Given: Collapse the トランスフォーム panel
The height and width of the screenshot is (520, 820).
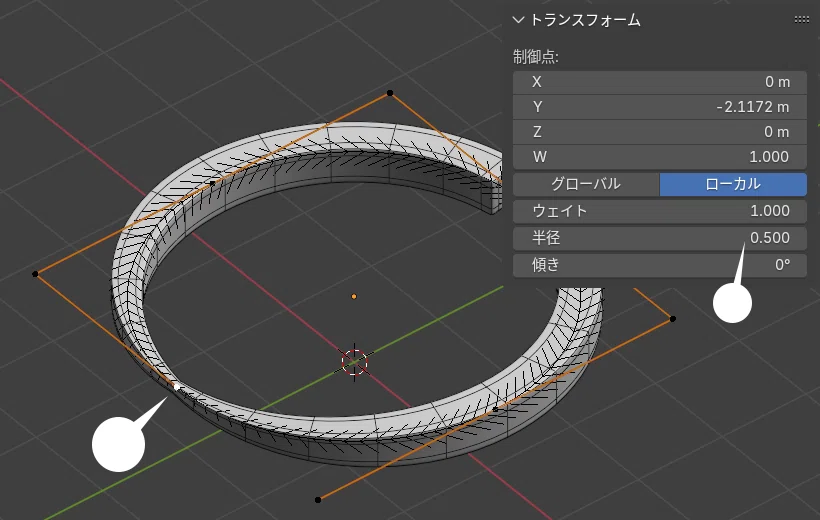Looking at the screenshot, I should 518,20.
